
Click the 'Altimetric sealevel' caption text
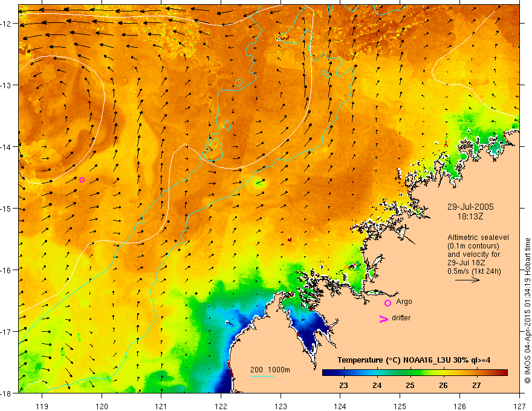[478, 238]
